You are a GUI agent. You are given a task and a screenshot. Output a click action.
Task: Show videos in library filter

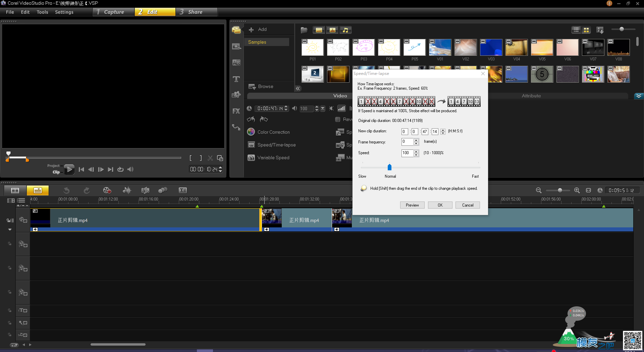tap(319, 30)
